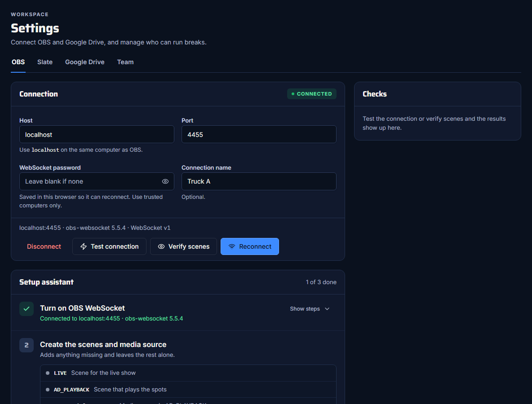Click the wifi icon on Reconnect

pyautogui.click(x=232, y=246)
